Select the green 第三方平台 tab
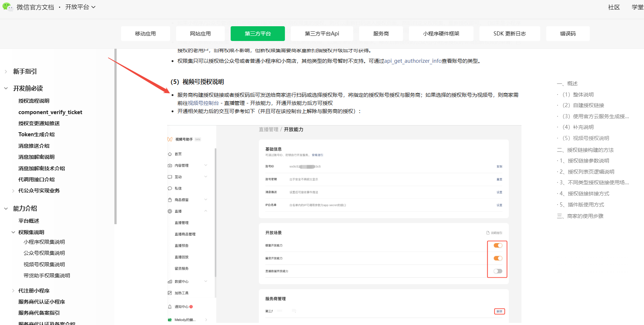644x325 pixels. [x=258, y=34]
